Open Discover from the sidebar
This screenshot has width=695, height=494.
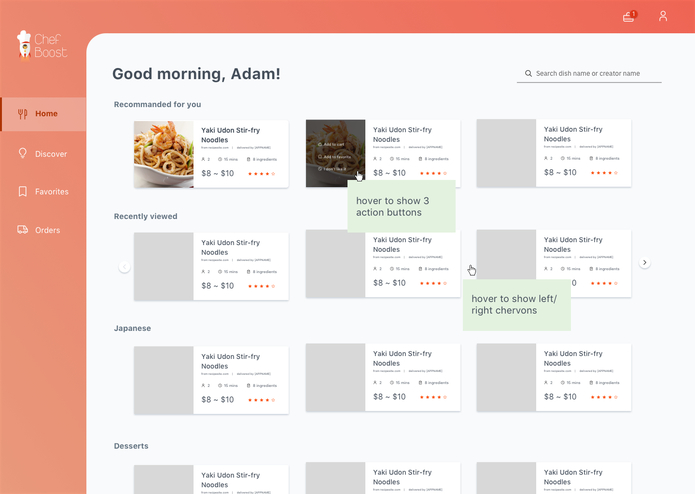coord(43,154)
